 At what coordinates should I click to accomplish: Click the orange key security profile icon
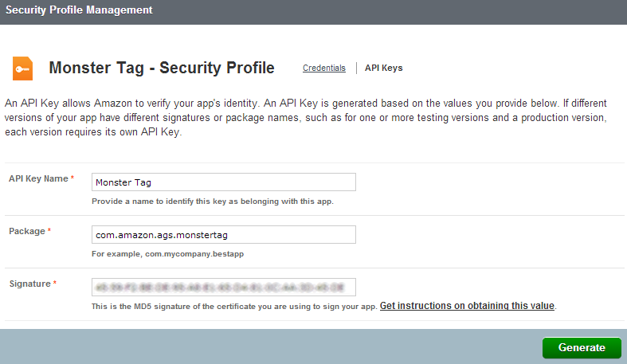coord(22,68)
